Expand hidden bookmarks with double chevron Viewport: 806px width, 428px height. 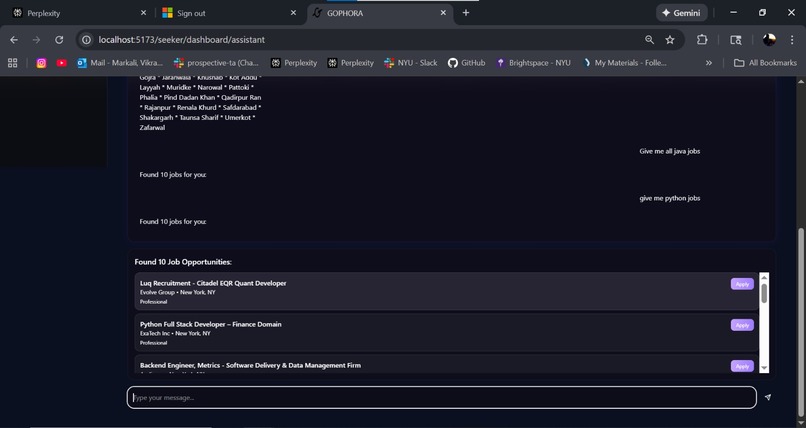(x=709, y=63)
